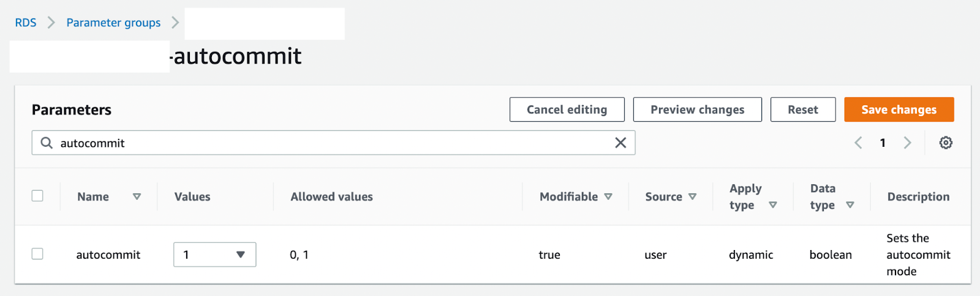The image size is (980, 296).
Task: Sort by Apply type arrow
Action: [x=773, y=205]
